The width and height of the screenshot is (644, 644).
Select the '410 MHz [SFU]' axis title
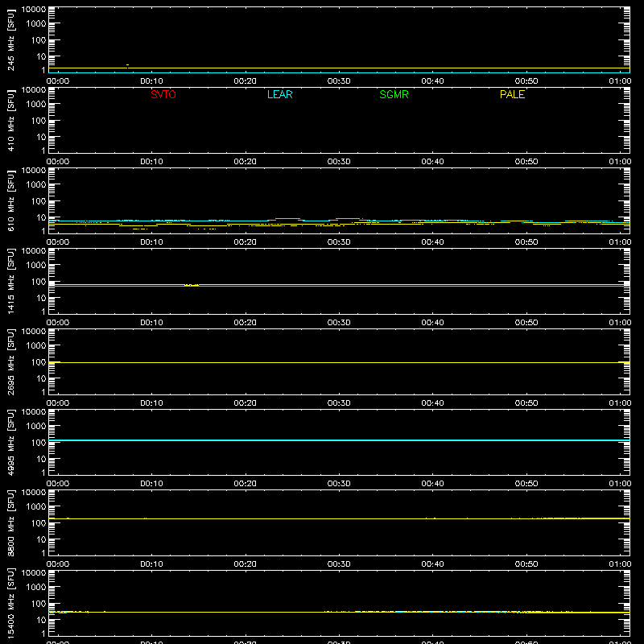pyautogui.click(x=10, y=120)
